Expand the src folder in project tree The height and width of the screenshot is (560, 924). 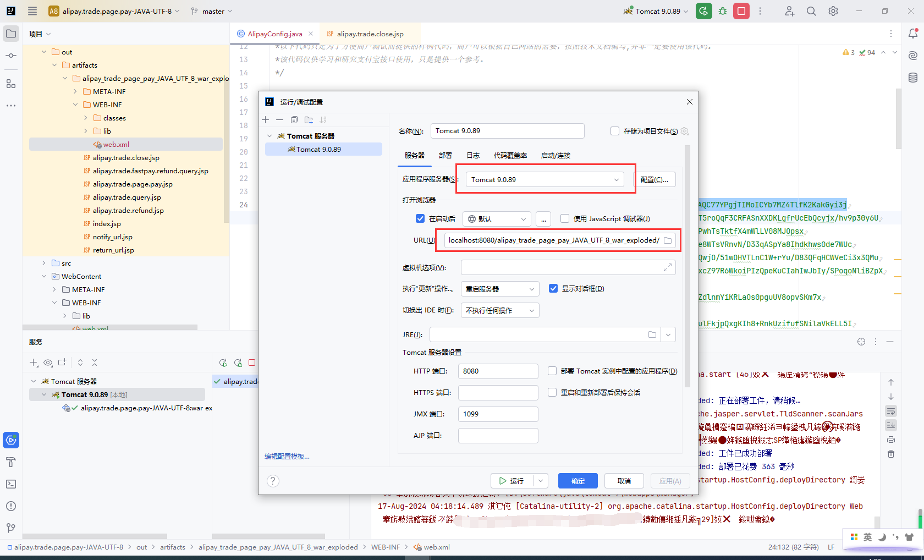[45, 263]
